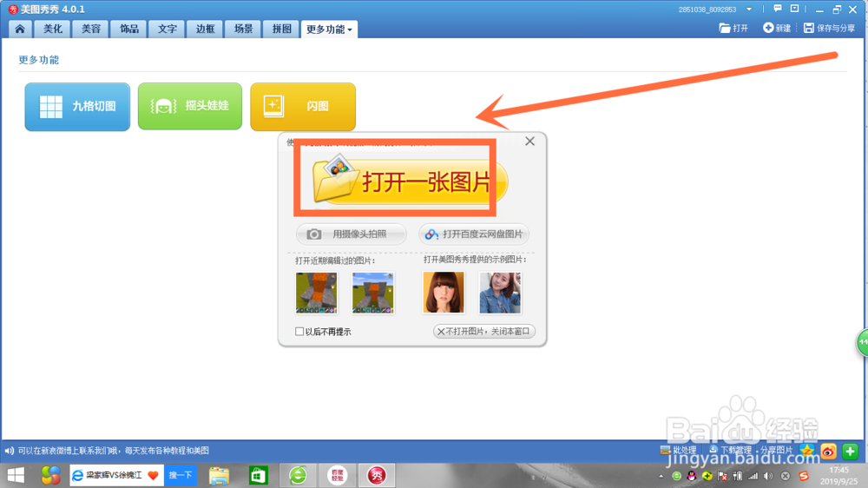
Task: Open first recently edited thumbnail
Action: pyautogui.click(x=316, y=293)
